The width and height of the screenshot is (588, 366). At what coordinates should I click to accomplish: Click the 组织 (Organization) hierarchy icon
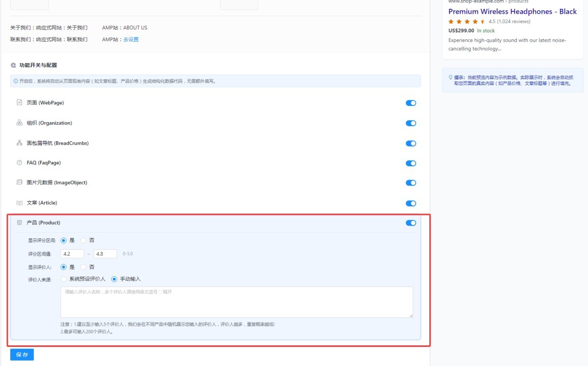click(x=20, y=123)
